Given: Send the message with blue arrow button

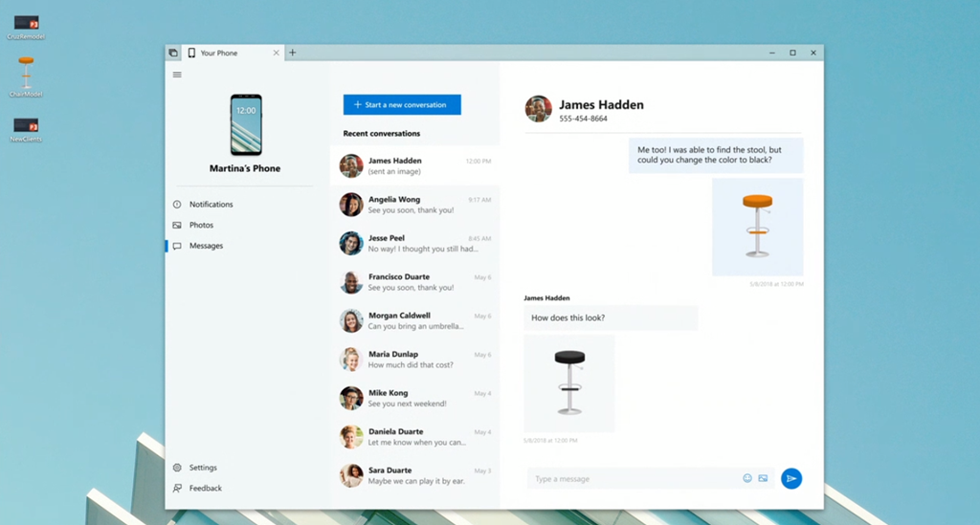Looking at the screenshot, I should pos(791,479).
